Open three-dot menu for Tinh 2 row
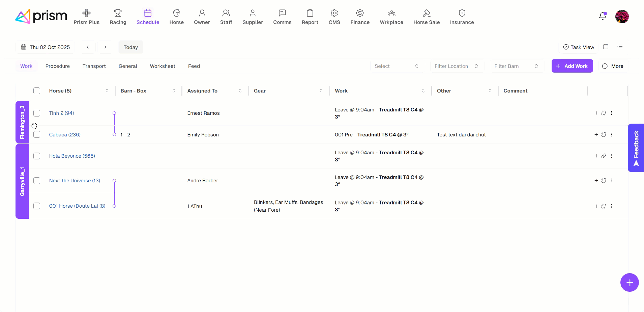 coord(611,113)
